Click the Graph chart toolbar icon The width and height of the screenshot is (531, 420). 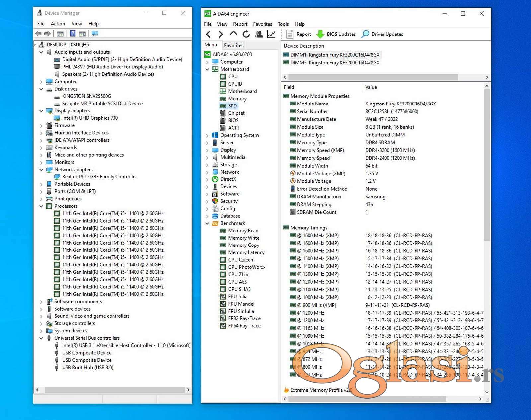point(271,34)
